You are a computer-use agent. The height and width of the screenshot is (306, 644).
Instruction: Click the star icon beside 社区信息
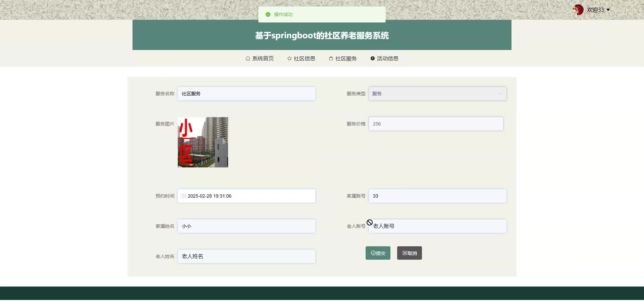[x=289, y=58]
